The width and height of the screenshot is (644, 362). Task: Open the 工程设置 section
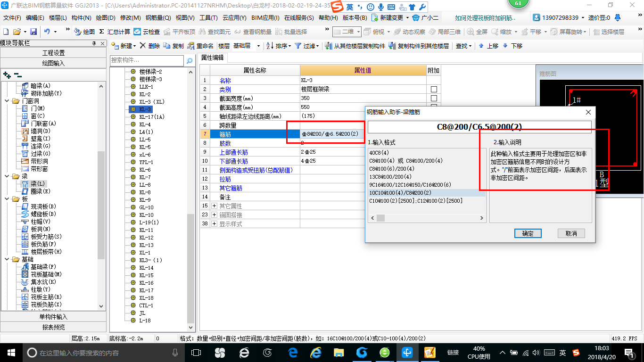pyautogui.click(x=53, y=53)
